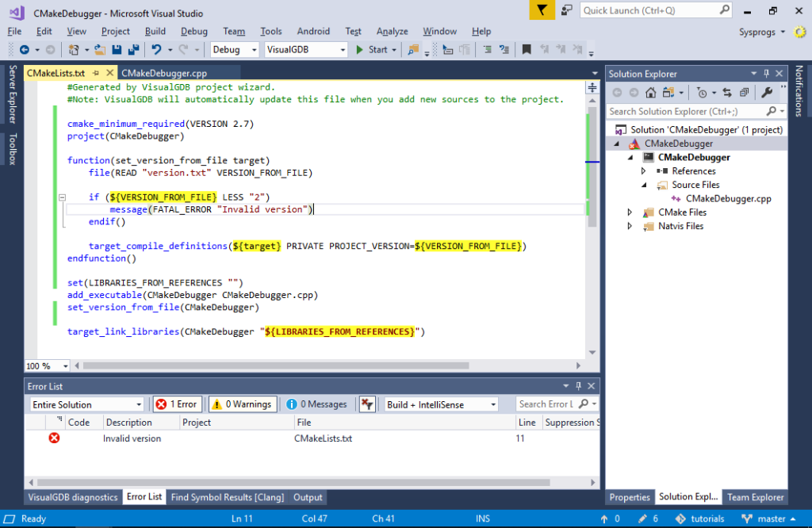Collapse the Source Files folder node

click(644, 185)
